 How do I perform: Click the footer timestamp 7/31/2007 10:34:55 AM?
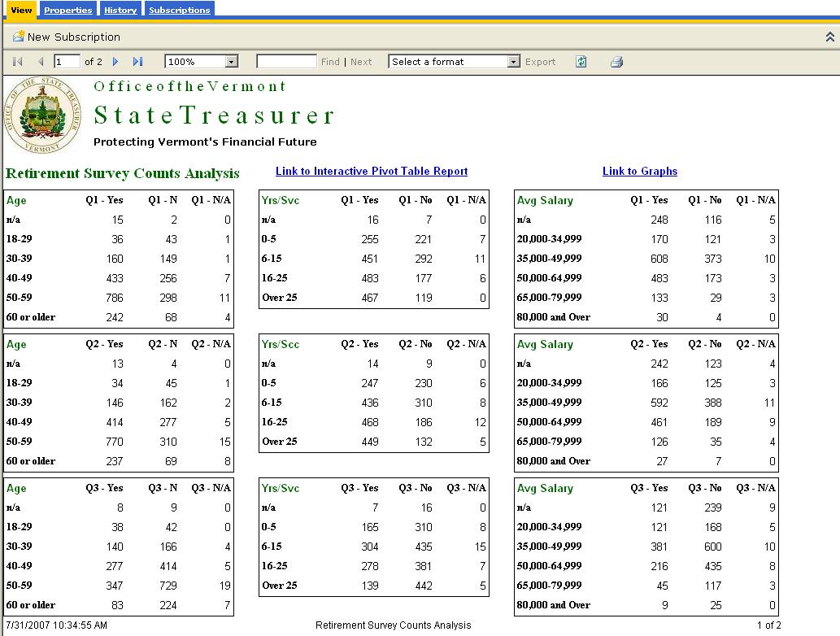pos(56,625)
